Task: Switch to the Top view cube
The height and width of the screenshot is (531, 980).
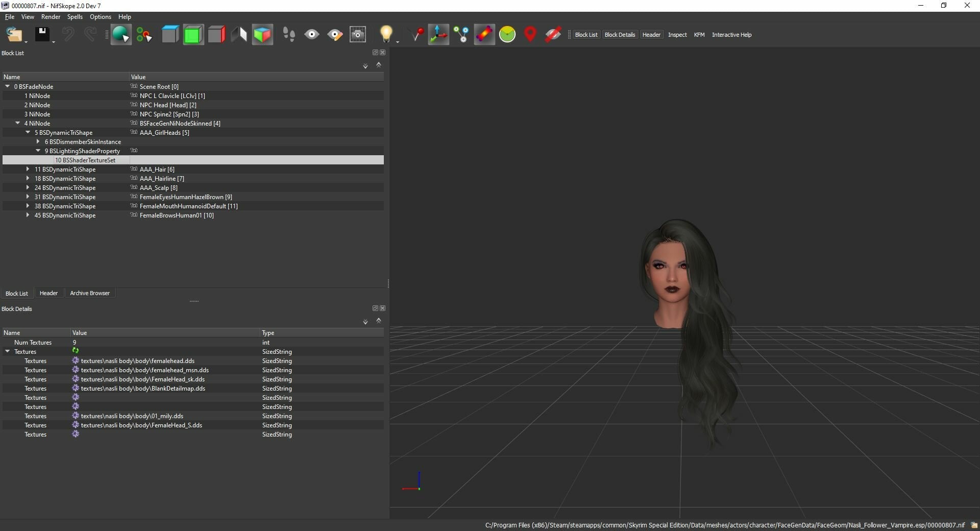Action: pyautogui.click(x=170, y=35)
